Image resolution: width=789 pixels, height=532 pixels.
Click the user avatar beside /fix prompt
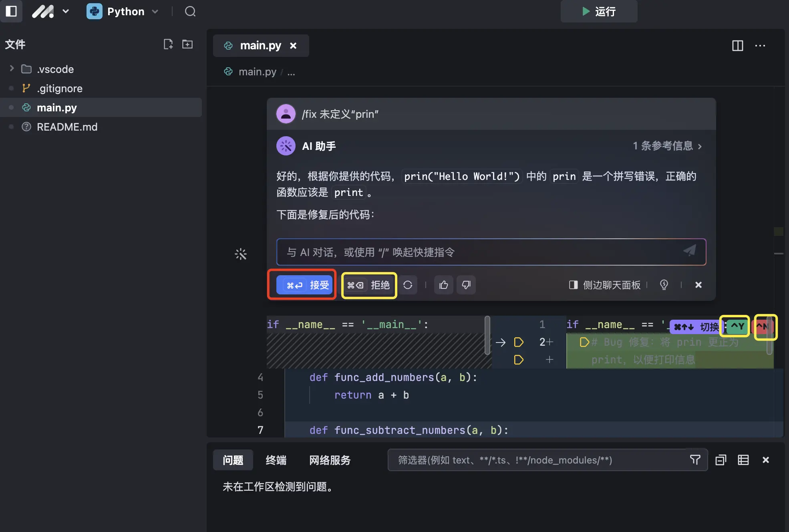[286, 114]
